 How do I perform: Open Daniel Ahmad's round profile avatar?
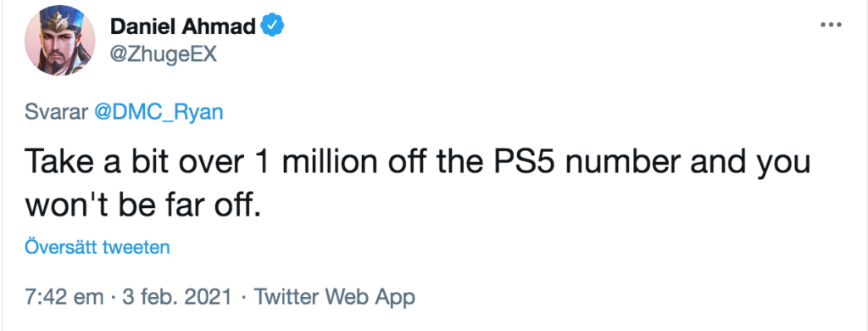click(x=60, y=41)
